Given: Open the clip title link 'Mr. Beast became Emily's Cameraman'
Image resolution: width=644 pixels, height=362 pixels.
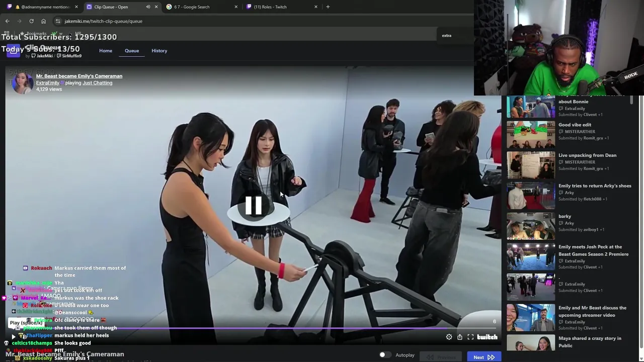Looking at the screenshot, I should pyautogui.click(x=79, y=76).
